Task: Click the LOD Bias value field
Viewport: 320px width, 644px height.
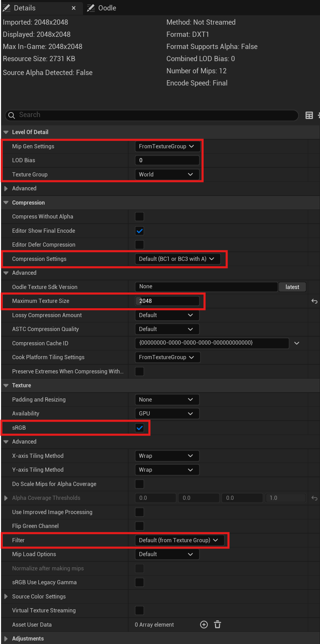Action: point(167,160)
